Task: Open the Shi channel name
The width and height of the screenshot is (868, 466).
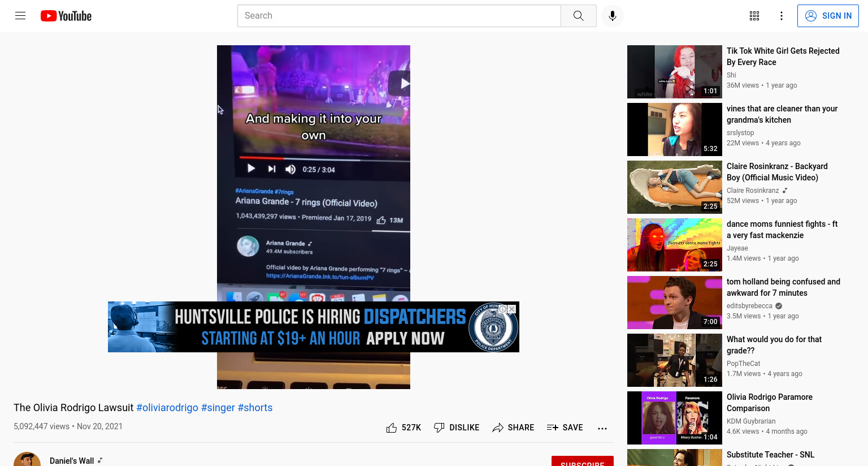Action: (x=731, y=75)
